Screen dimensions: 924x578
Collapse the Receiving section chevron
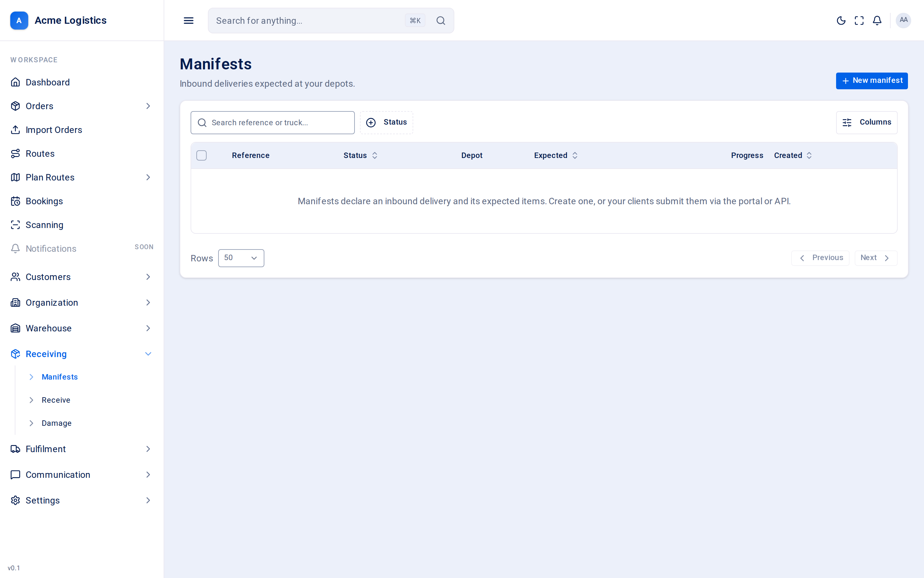pyautogui.click(x=148, y=354)
